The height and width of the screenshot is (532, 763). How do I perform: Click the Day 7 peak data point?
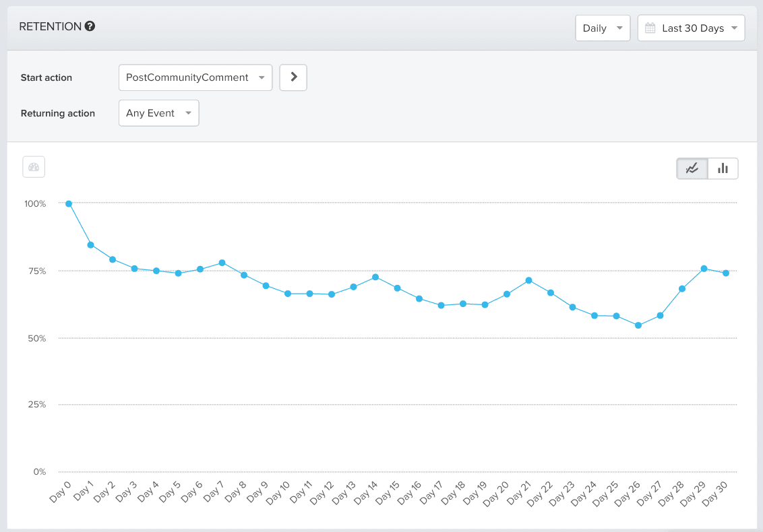[222, 263]
